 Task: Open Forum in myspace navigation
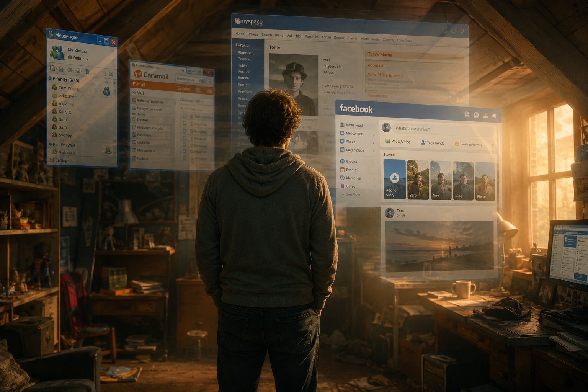coord(326,37)
